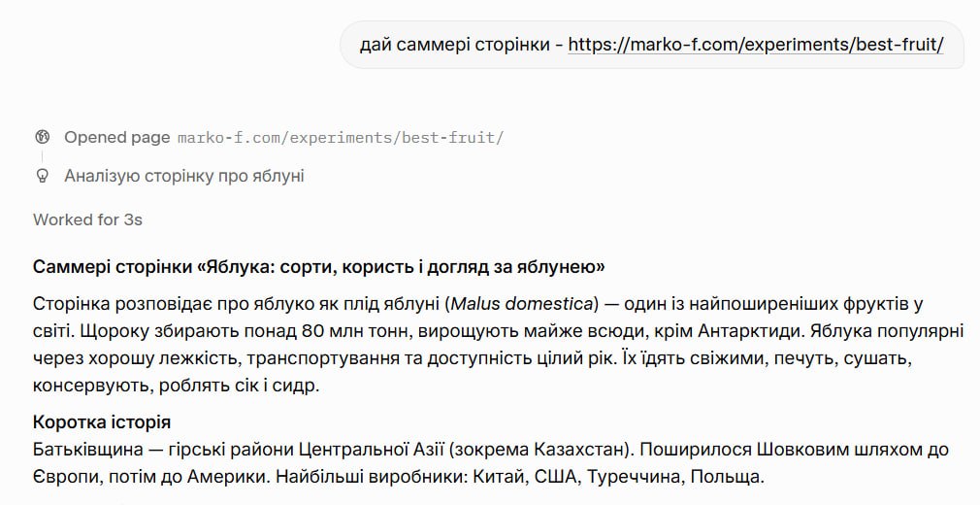Open the monospace marko-f.com URL in step
This screenshot has height=505, width=980.
point(340,138)
